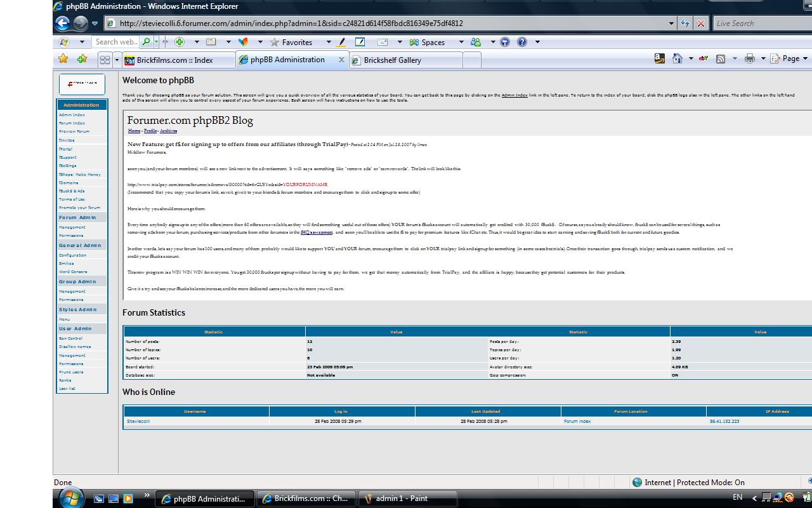Click the 'Internet | Protected Mode: On' status text
812x508 pixels.
point(695,483)
